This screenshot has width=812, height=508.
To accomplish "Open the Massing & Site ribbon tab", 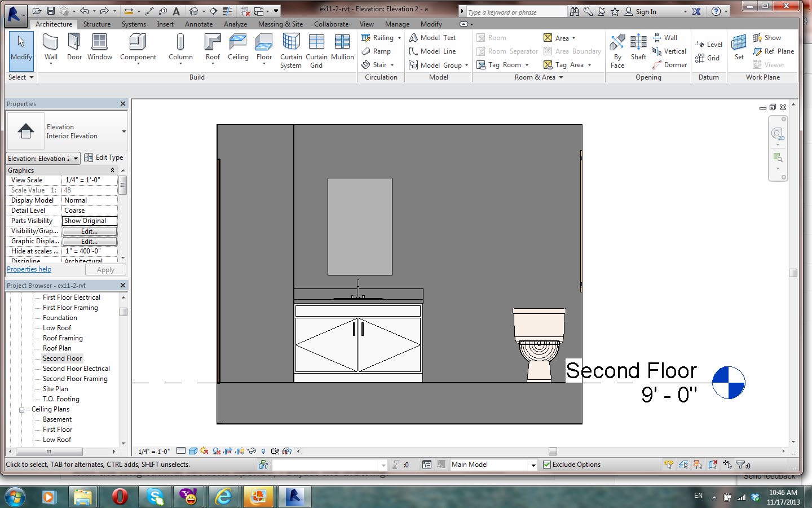I will coord(280,24).
